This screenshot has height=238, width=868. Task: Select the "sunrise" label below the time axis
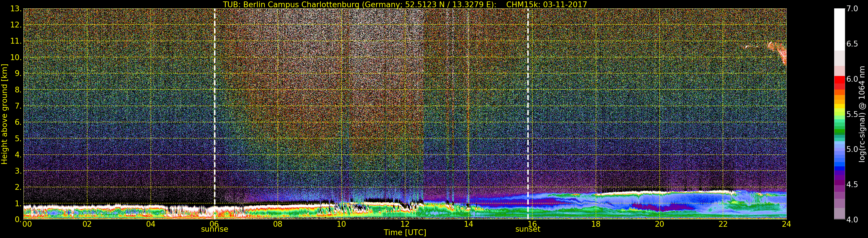215,229
